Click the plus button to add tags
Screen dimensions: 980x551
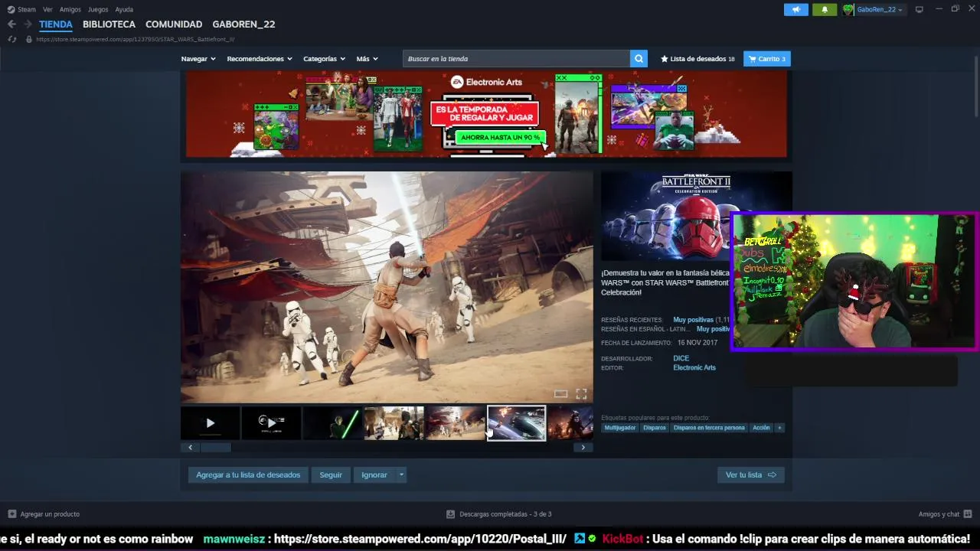pos(779,428)
